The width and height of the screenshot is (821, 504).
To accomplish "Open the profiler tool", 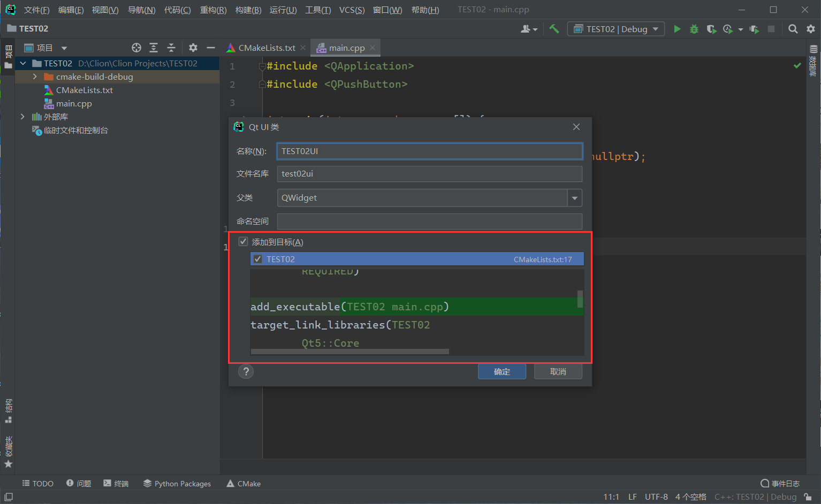I will 728,29.
